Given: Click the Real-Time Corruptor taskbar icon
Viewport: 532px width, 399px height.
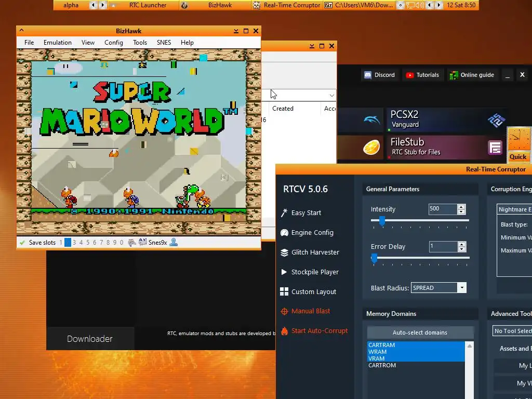Looking at the screenshot, I should [x=257, y=5].
